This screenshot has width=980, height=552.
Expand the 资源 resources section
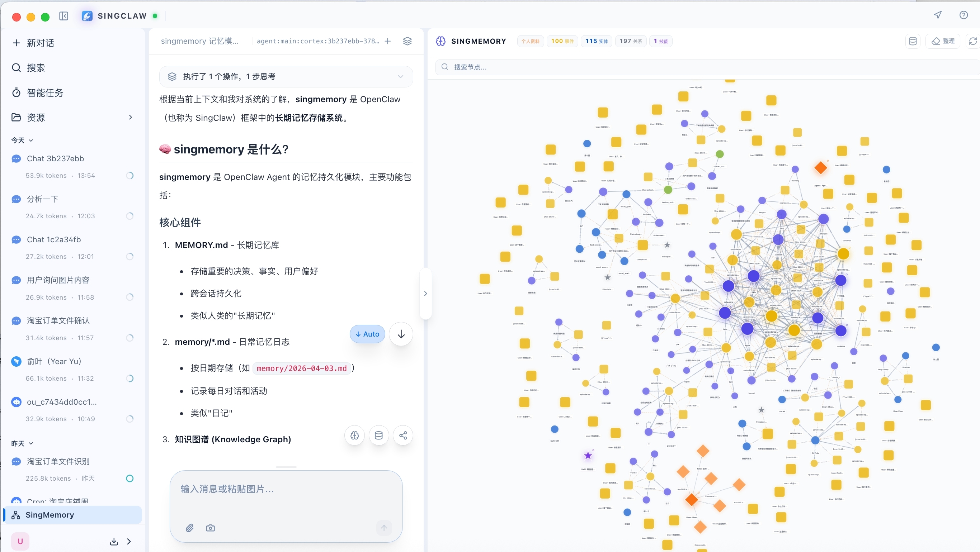coord(72,118)
